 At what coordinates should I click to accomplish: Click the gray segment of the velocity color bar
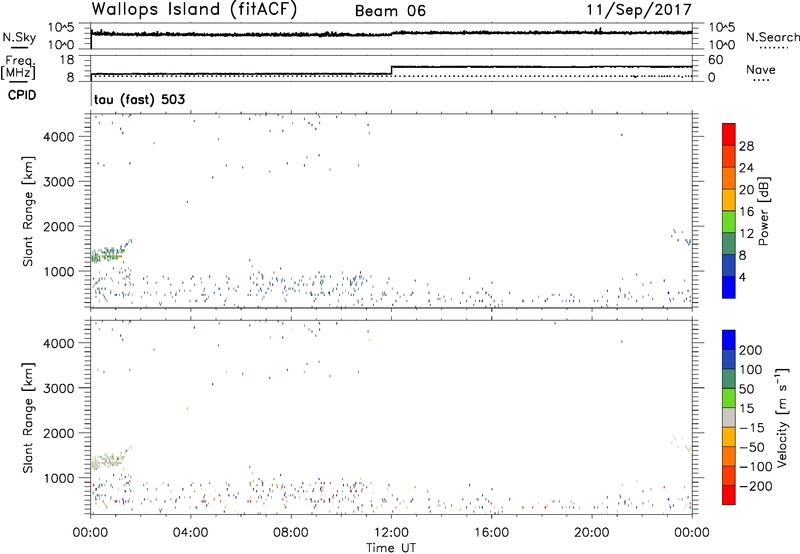pyautogui.click(x=729, y=418)
